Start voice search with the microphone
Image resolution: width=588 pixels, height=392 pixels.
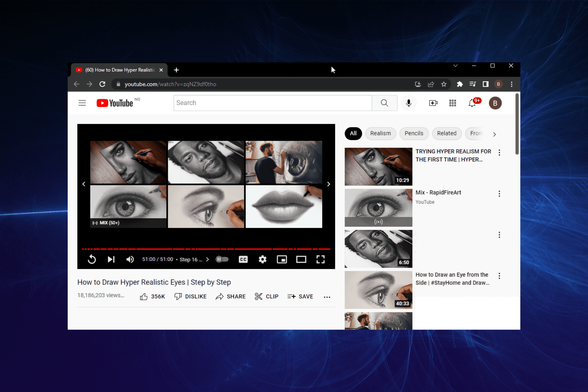pyautogui.click(x=409, y=103)
